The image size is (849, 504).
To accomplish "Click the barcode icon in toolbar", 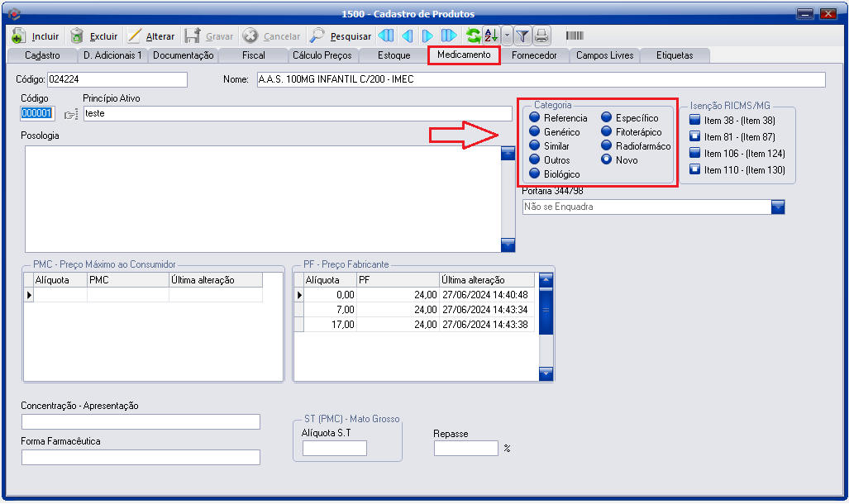I will (575, 36).
